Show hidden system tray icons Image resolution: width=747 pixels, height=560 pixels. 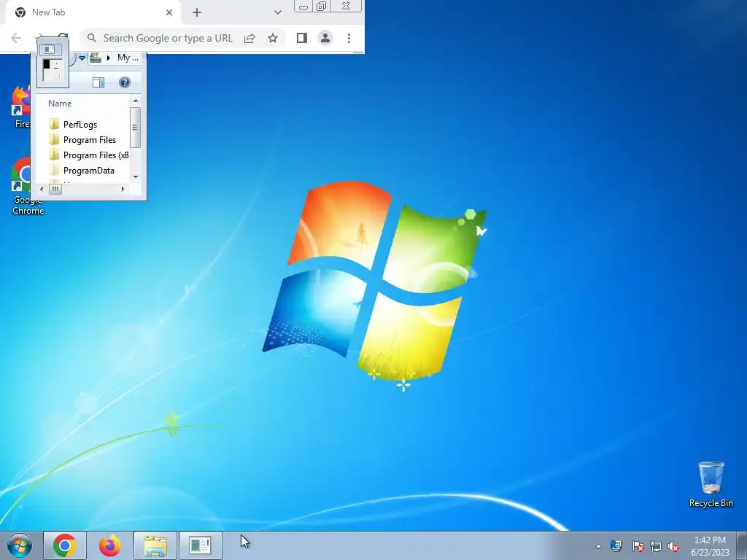tap(598, 546)
